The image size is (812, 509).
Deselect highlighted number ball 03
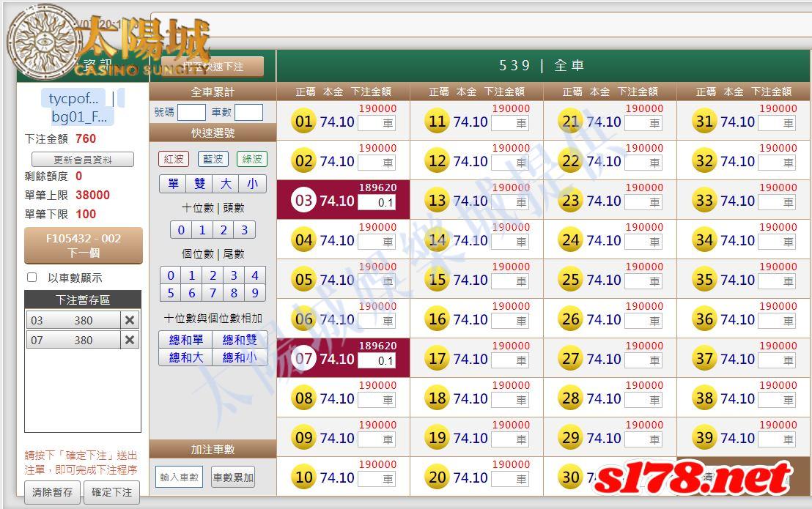click(x=303, y=200)
